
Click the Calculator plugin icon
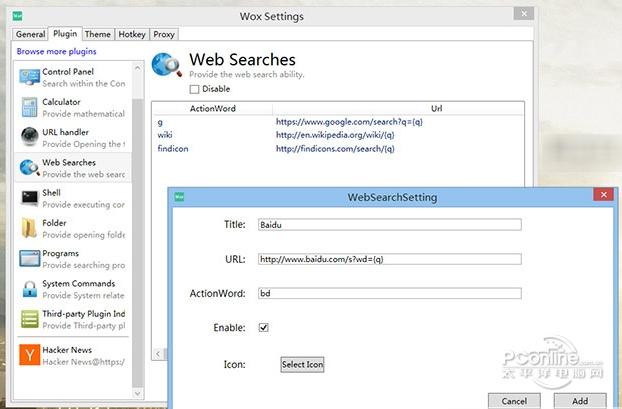point(30,108)
